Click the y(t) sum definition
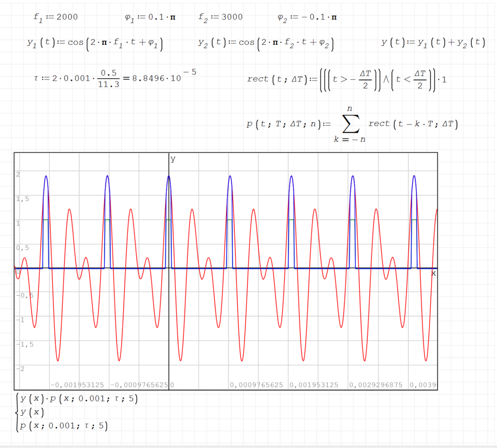 433,43
